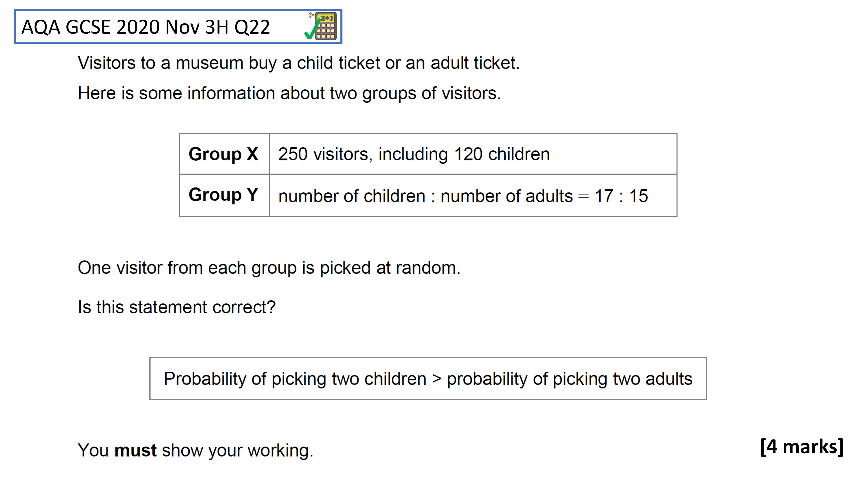Screen dimensions: 868x488
Task: Click the ratio value 17 : 15
Action: [621, 196]
